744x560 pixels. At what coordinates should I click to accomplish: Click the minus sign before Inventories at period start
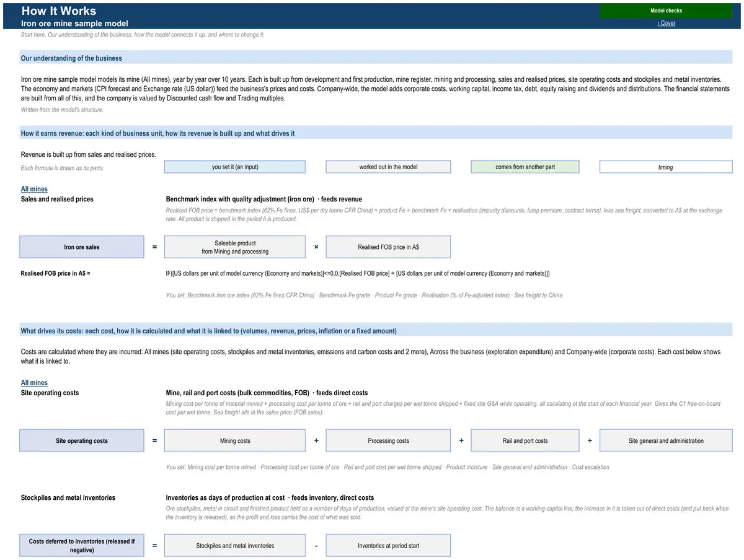pos(316,546)
